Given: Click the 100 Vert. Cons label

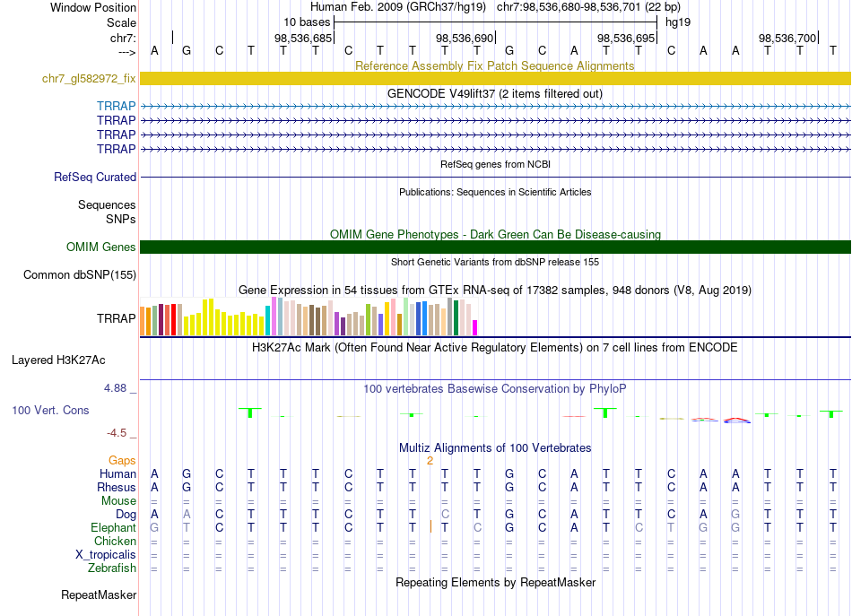Looking at the screenshot, I should pos(50,410).
